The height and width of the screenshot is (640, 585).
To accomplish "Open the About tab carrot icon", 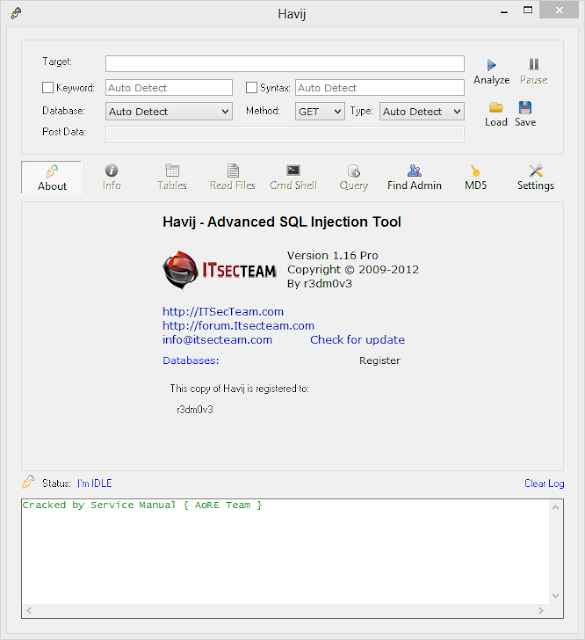I will click(x=52, y=171).
